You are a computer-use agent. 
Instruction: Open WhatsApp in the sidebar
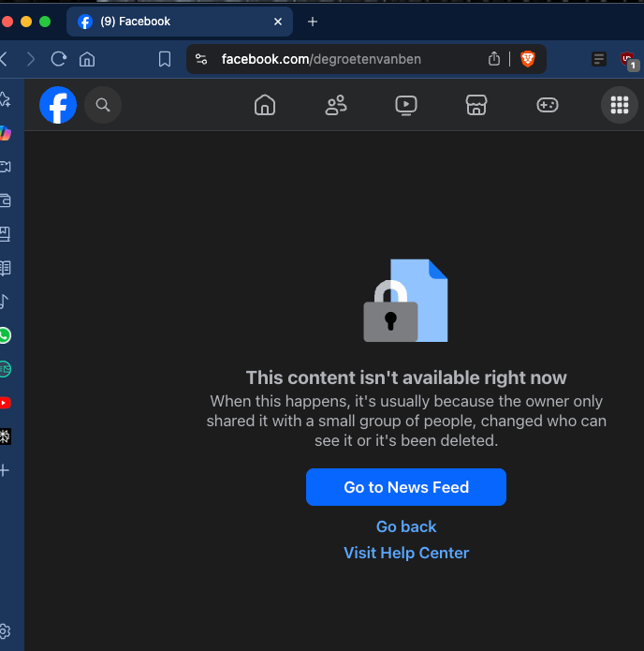[5, 335]
